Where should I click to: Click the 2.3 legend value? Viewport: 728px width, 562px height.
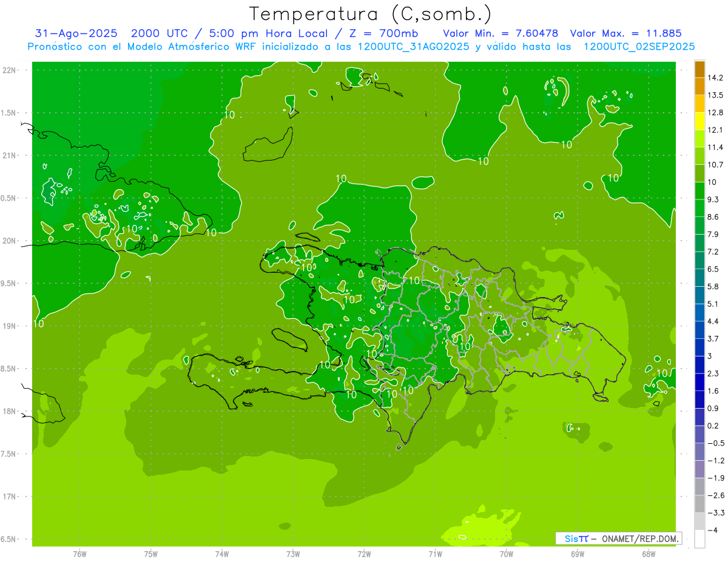click(x=713, y=373)
